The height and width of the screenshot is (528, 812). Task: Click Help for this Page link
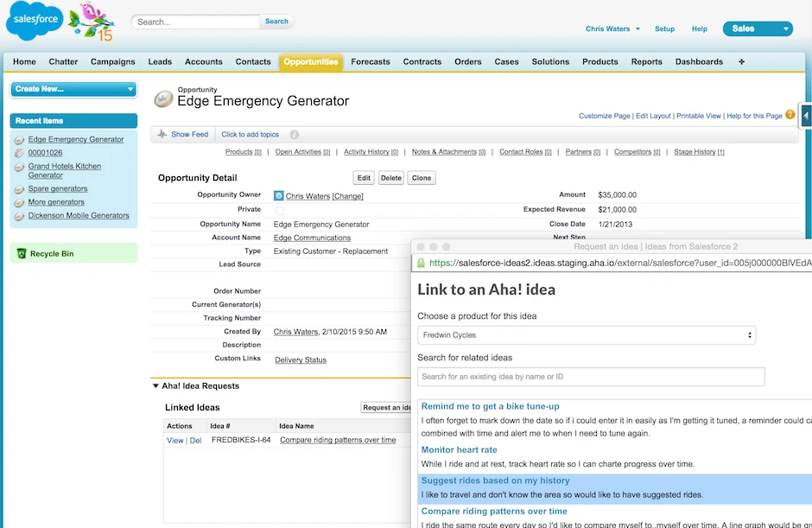(x=754, y=116)
